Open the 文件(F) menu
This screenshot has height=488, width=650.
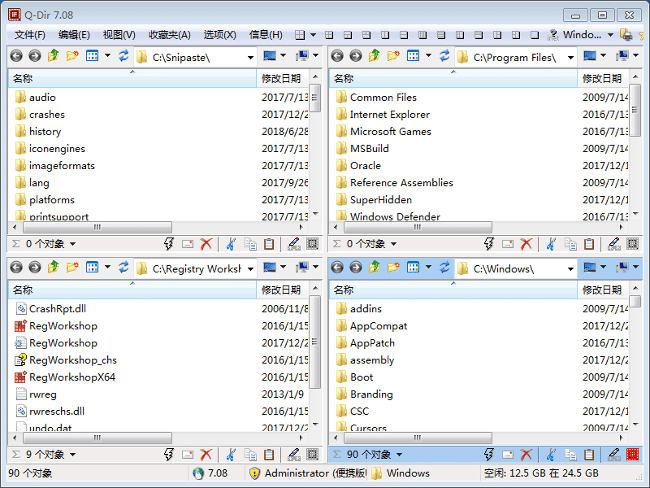pos(31,35)
